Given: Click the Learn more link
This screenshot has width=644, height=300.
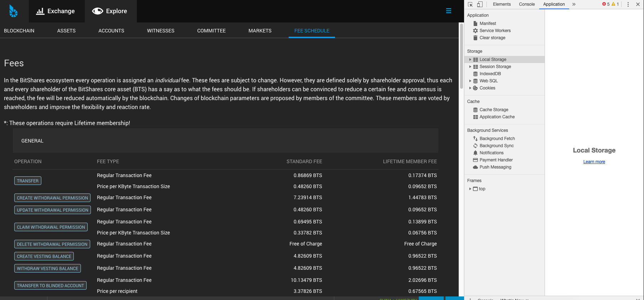Looking at the screenshot, I should 594,162.
